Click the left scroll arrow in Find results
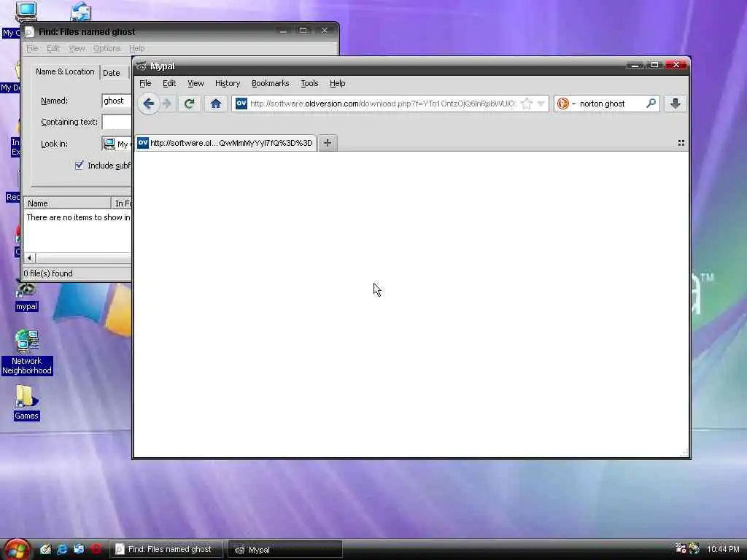Image resolution: width=747 pixels, height=560 pixels. tap(29, 258)
